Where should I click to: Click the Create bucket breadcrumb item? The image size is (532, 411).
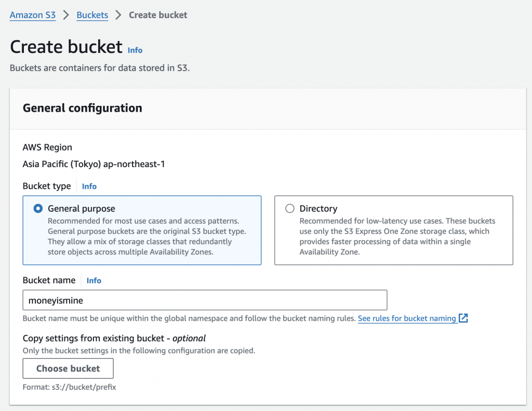click(x=158, y=15)
